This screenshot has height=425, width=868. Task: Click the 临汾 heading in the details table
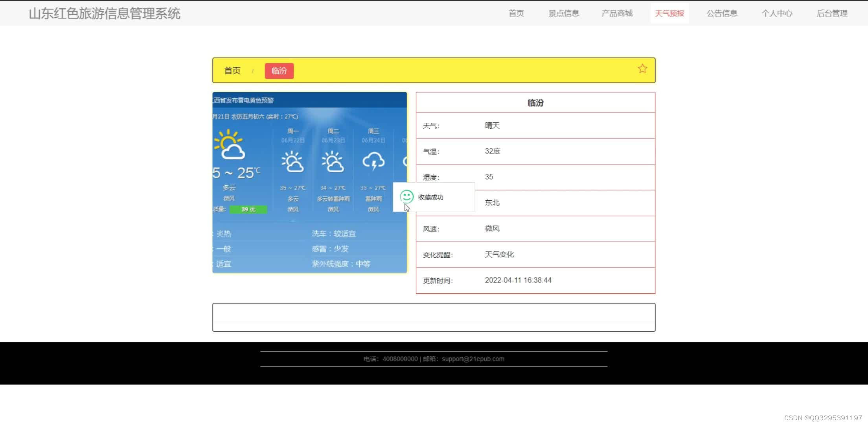click(535, 103)
